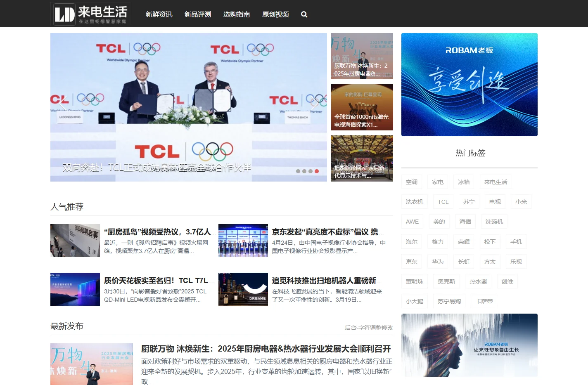Filter by the 手机 tag
Image resolution: width=588 pixels, height=385 pixels.
[x=516, y=242]
